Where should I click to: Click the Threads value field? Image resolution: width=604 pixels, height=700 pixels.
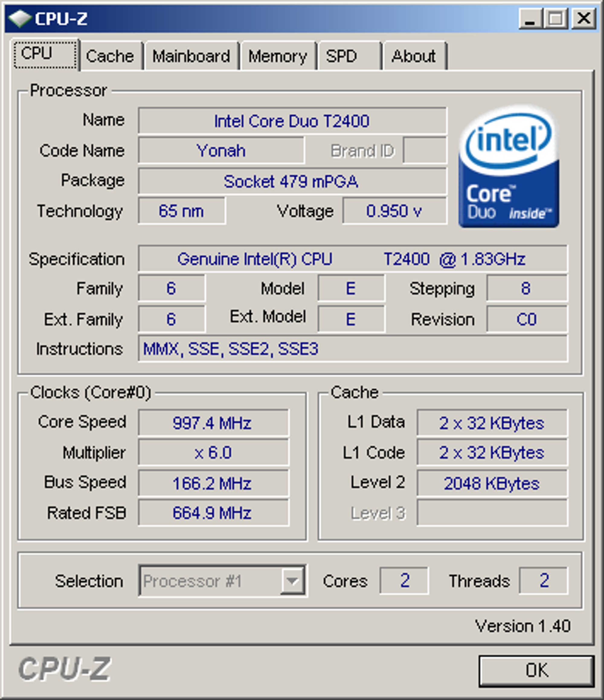544,581
